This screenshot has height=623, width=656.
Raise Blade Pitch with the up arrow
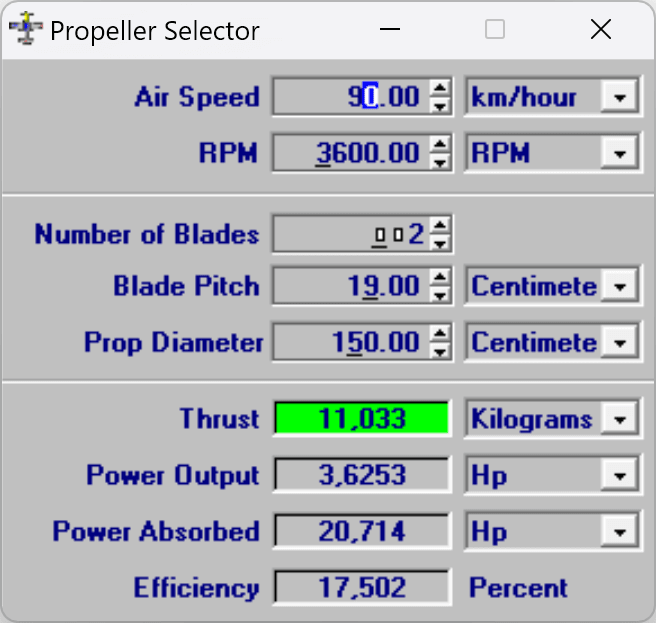(440, 279)
